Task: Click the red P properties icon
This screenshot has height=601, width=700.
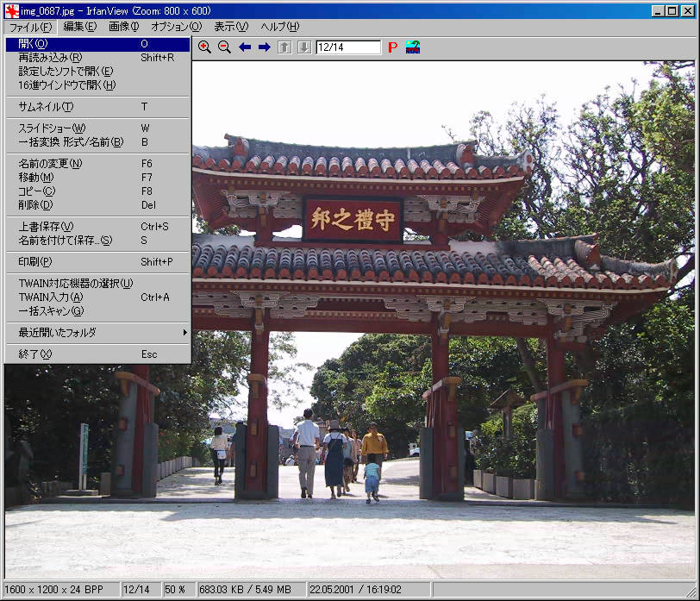Action: [392, 47]
